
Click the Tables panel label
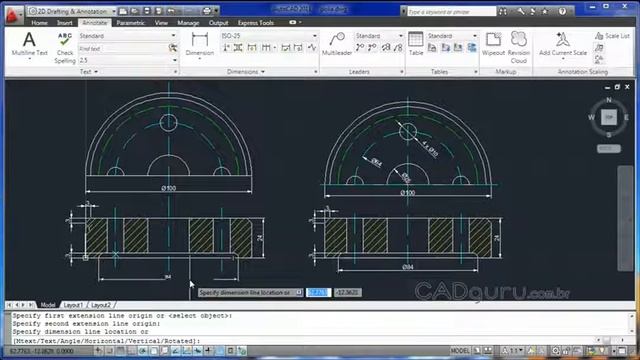point(440,72)
